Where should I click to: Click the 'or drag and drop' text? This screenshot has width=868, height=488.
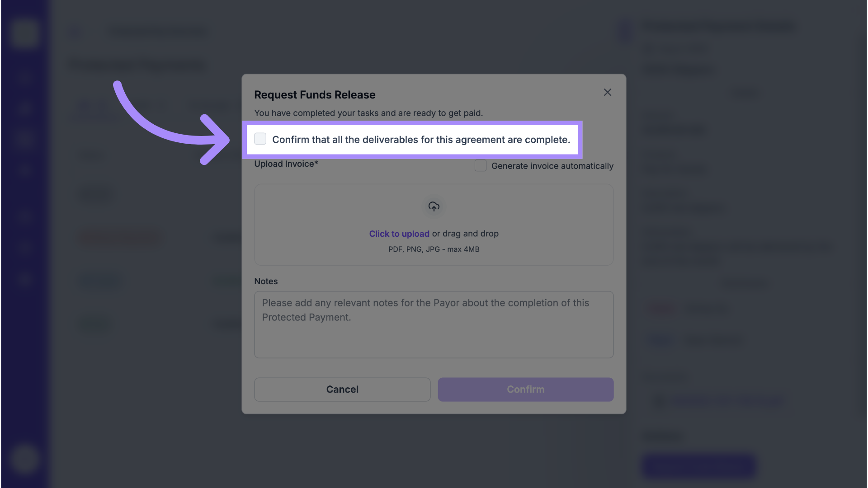pyautogui.click(x=465, y=234)
